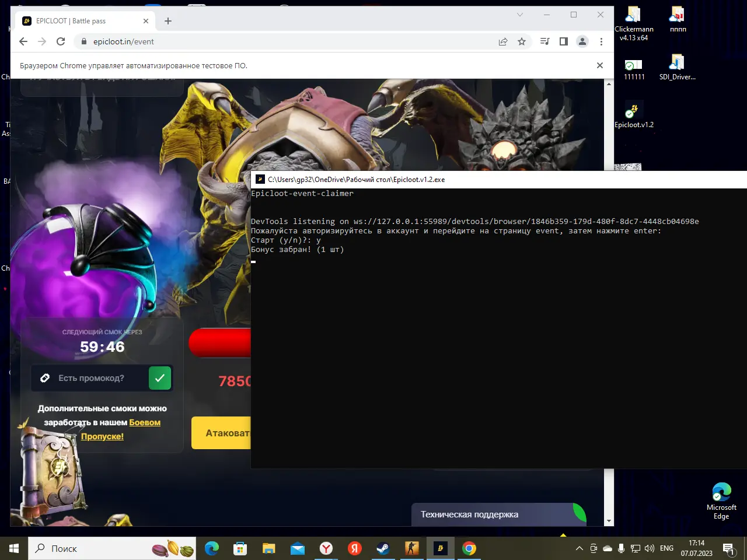Select the пппп desktop folder
Image resolution: width=747 pixels, height=560 pixels.
tap(678, 20)
